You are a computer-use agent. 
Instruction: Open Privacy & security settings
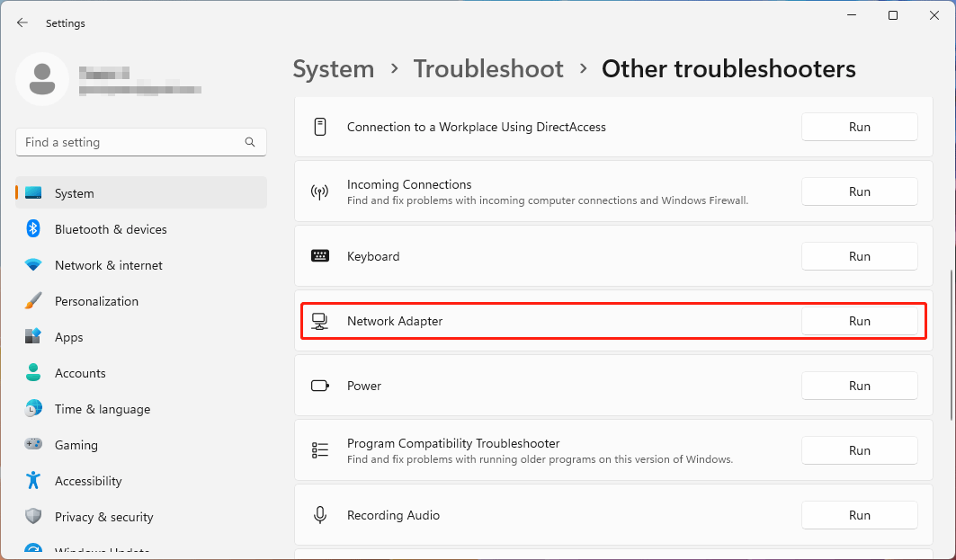(141, 517)
